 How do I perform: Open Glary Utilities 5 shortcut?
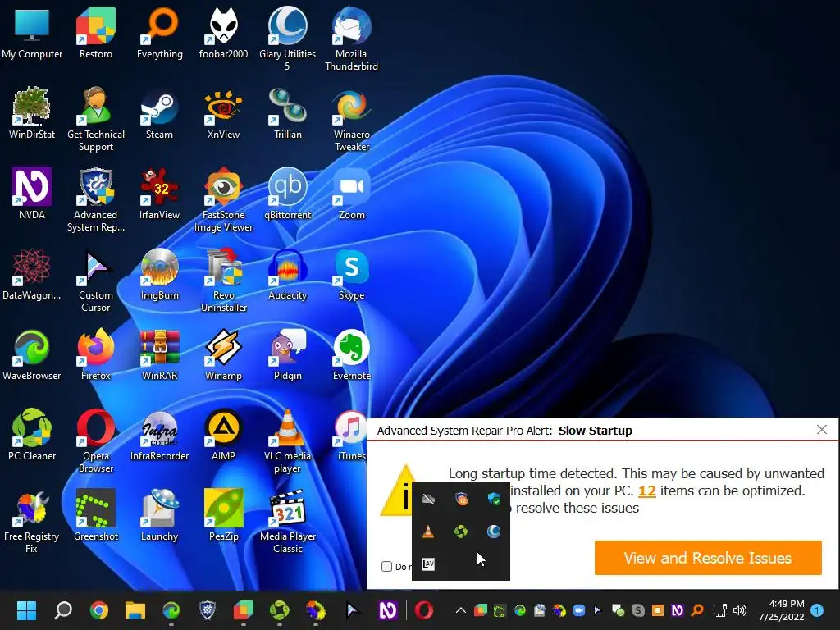[x=288, y=39]
